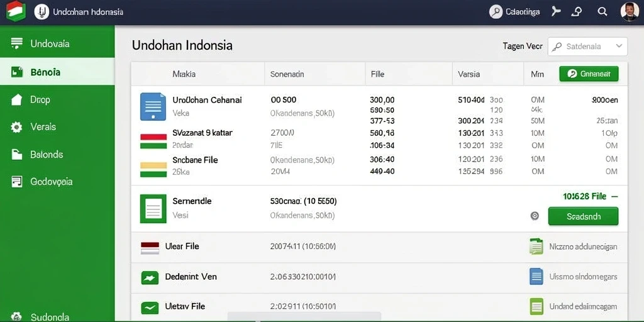This screenshot has height=322, width=644.
Task: Click the yellow-green flag icon of Sncbane File
Action: click(153, 170)
